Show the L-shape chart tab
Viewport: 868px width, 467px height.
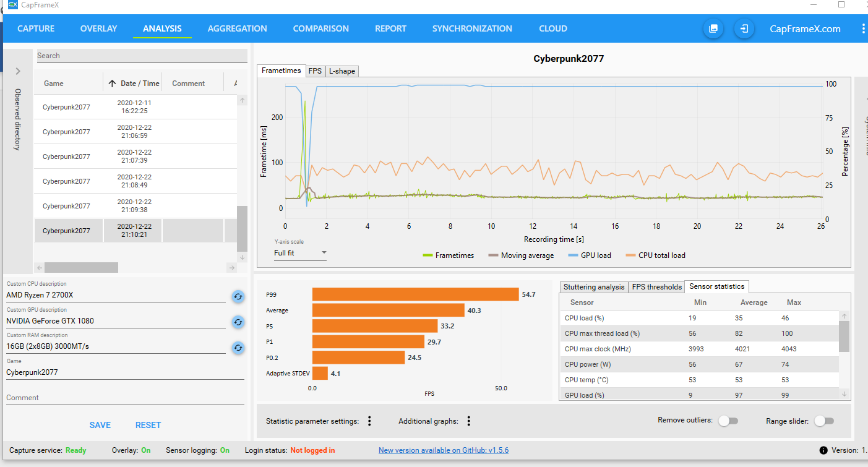coord(342,71)
